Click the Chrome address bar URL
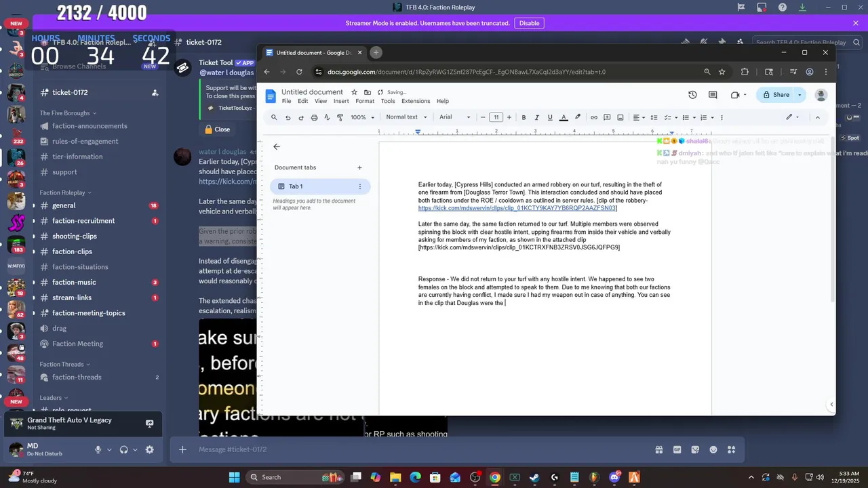The width and height of the screenshot is (868, 488). point(467,72)
